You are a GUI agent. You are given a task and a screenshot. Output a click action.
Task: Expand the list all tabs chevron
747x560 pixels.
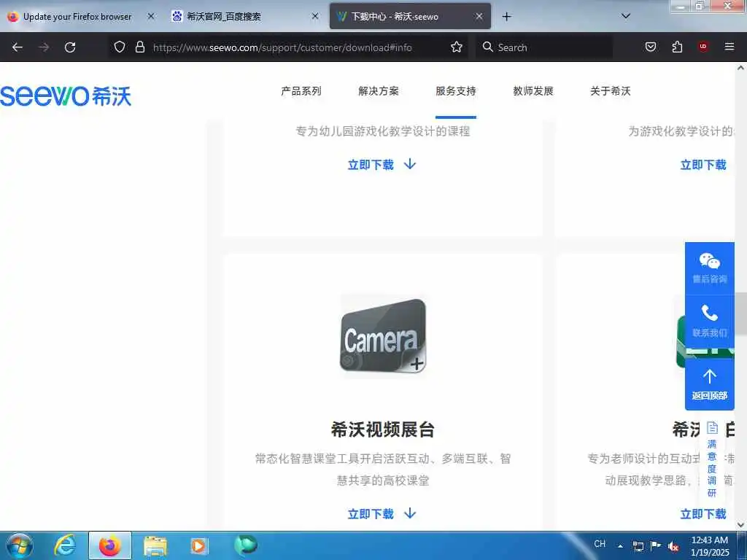[626, 16]
